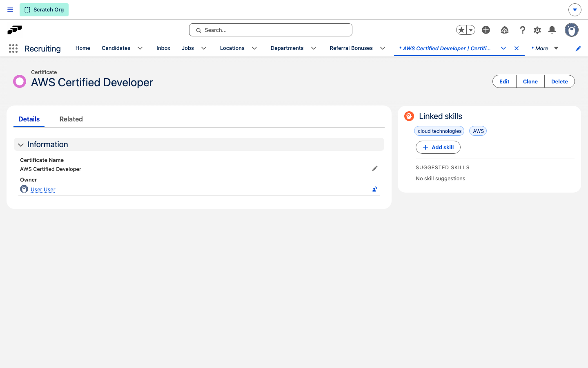Expand the AWS Certified Developer tab chevron
This screenshot has height=368, width=588.
tap(503, 48)
